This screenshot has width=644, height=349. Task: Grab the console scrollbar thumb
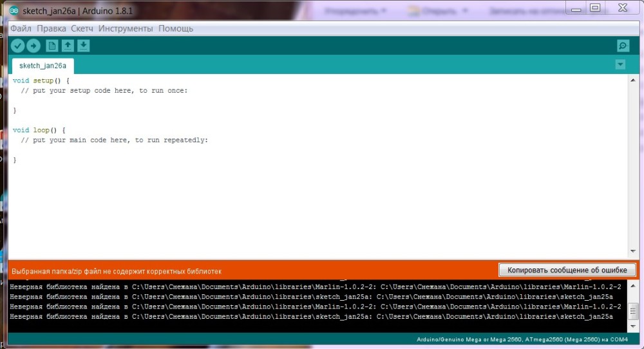click(633, 311)
